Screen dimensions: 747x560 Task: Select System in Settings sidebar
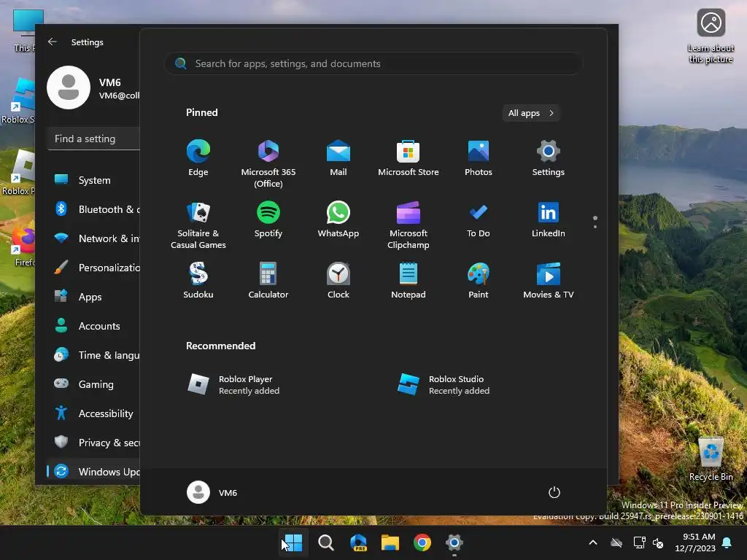coord(94,180)
